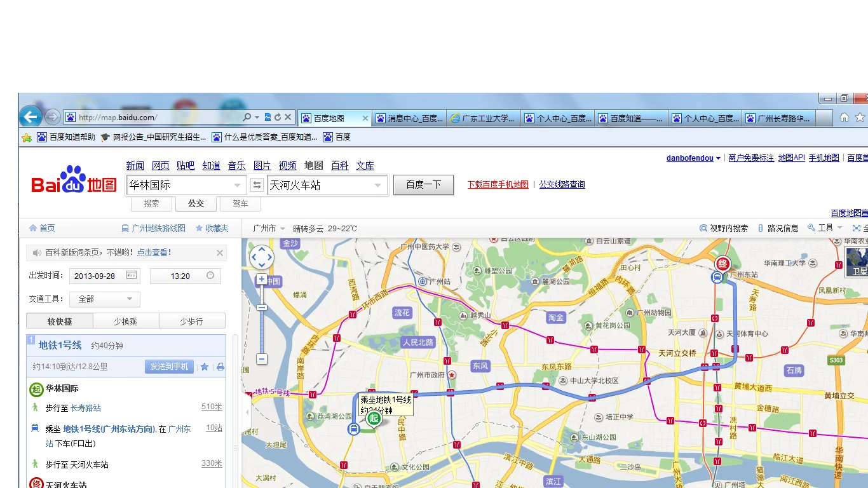Screen dimensions: 868x488
Task: Click the swap origin and destination icon
Action: [x=257, y=185]
